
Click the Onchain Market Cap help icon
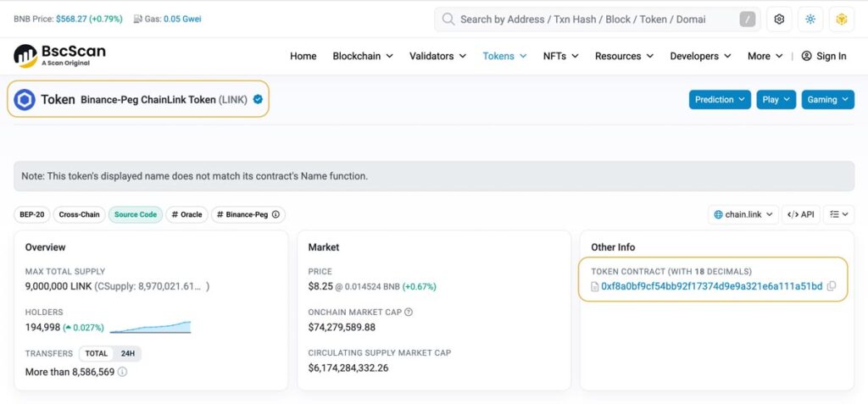[x=409, y=313]
